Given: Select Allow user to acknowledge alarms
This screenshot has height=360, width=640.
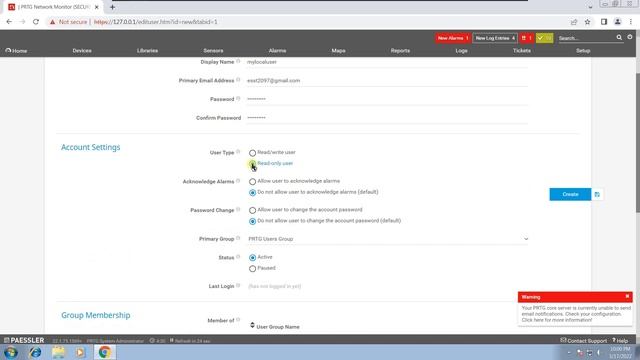Looking at the screenshot, I should coord(252,182).
